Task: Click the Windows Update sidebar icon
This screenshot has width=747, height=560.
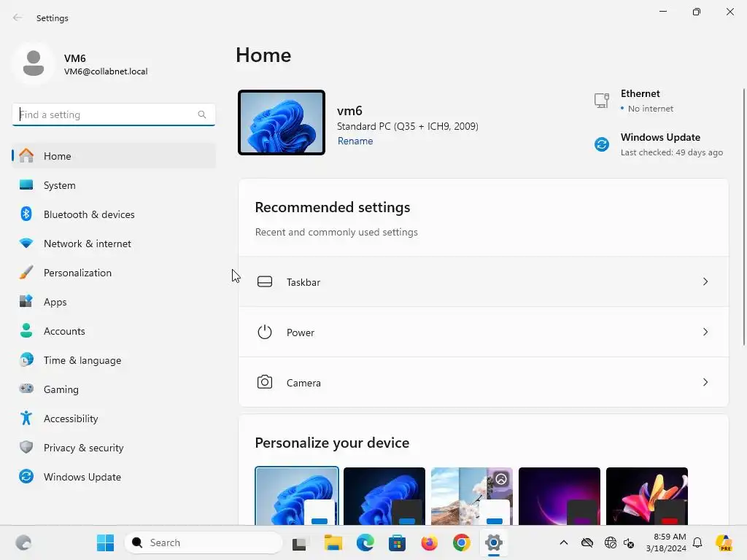Action: 26,476
